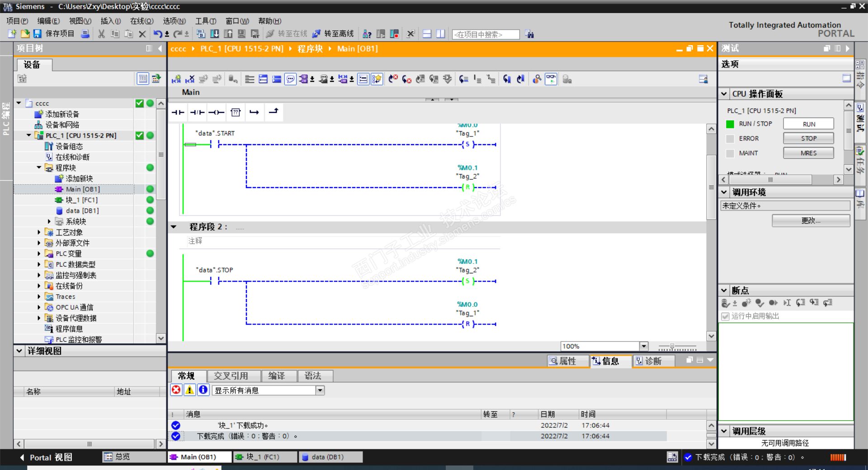Delete network using the editor toolbar icon
Viewport: 868px width, 470px height.
tap(190, 79)
